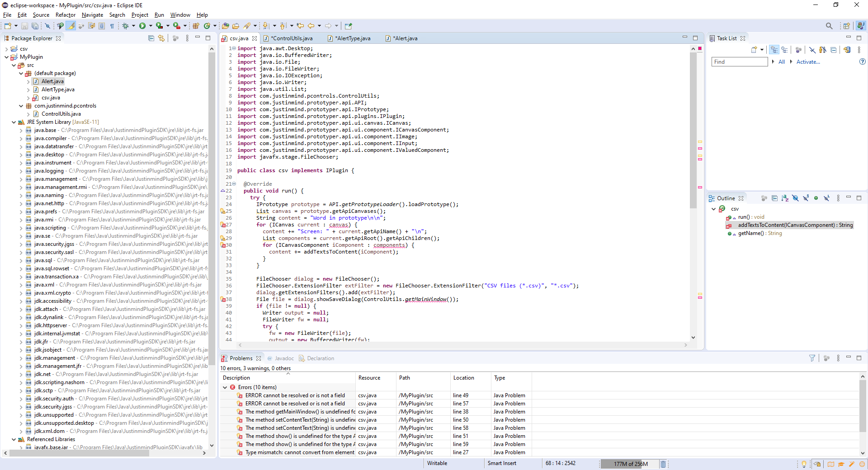Click the green Run button in toolbar

[x=142, y=26]
